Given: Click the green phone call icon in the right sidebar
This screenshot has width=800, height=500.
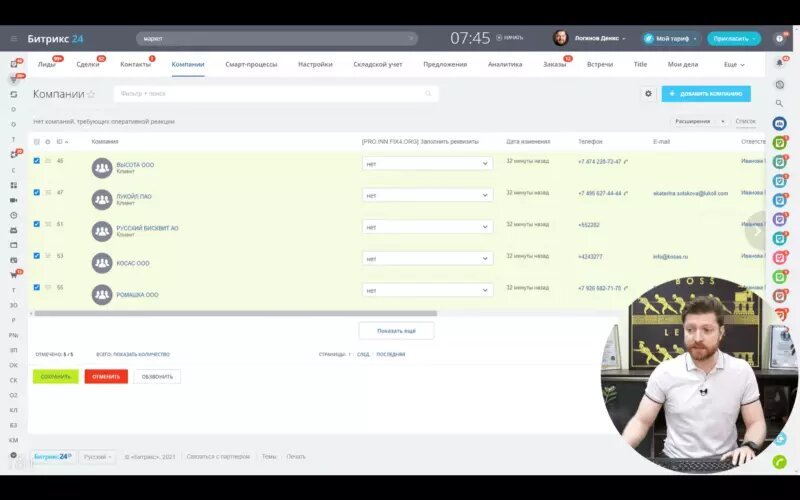Looking at the screenshot, I should click(780, 462).
